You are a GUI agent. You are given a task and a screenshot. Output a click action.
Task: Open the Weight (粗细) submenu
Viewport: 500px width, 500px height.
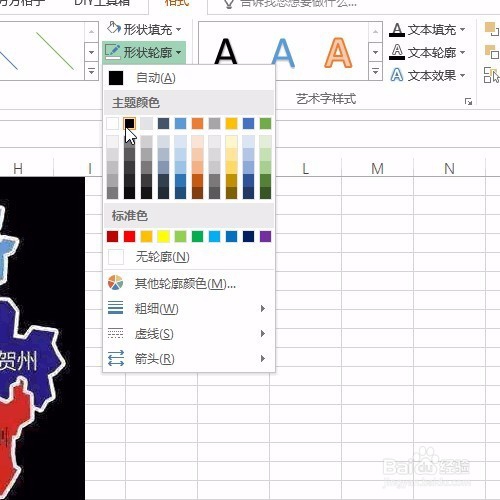189,309
